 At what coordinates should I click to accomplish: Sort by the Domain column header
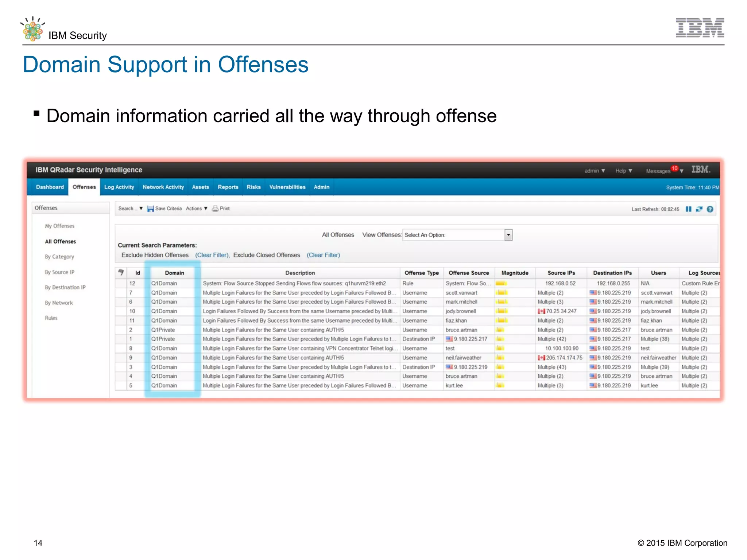(174, 273)
